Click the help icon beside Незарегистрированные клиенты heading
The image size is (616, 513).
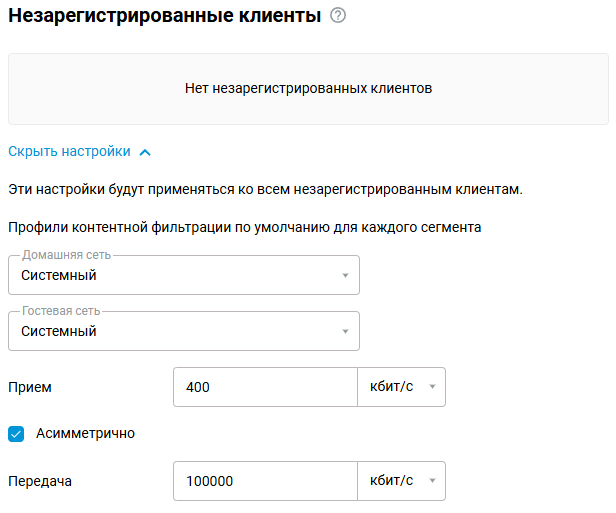(337, 15)
